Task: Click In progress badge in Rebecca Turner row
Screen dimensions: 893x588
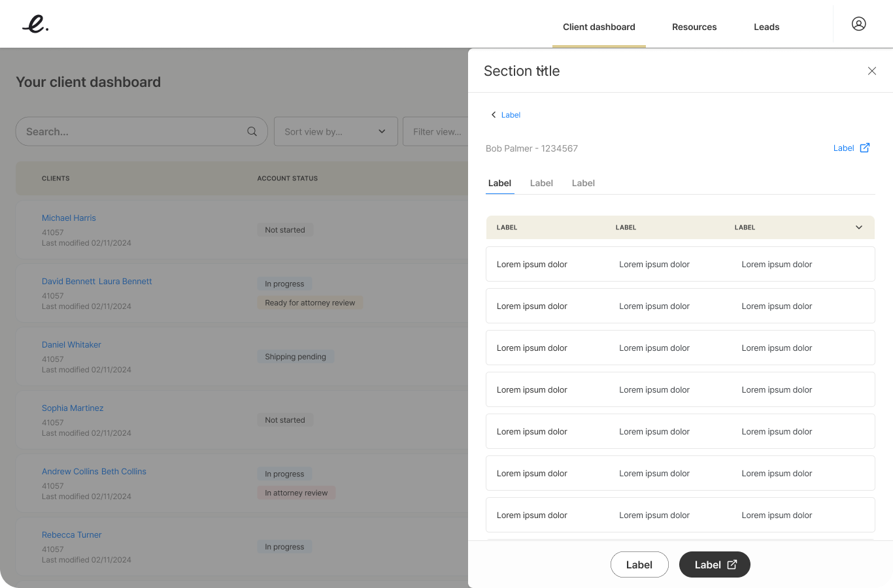Action: point(284,547)
